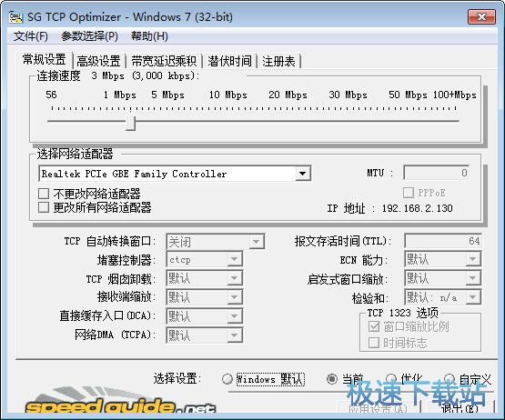
Task: Click the MTU input field
Action: pos(437,173)
